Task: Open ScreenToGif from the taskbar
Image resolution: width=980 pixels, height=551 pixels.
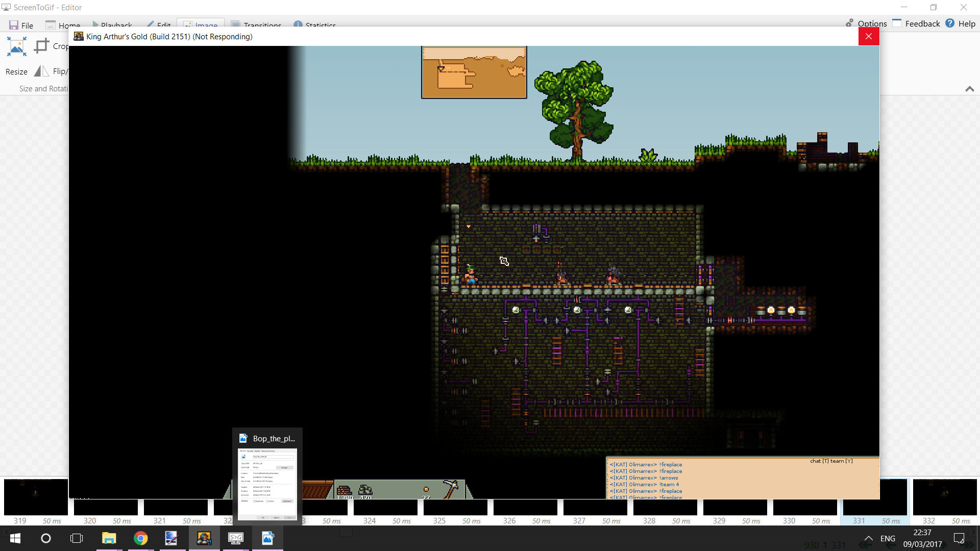Action: pyautogui.click(x=235, y=538)
